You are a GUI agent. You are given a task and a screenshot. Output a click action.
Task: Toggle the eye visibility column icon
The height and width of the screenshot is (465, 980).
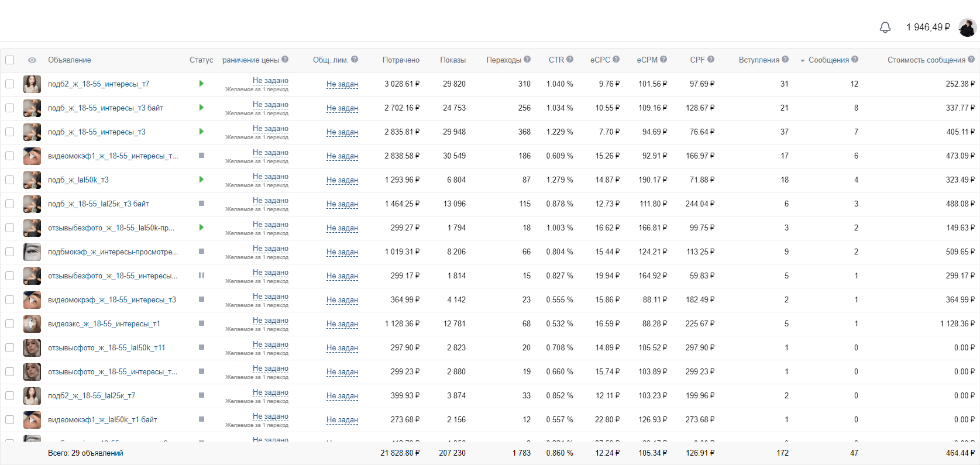pos(32,60)
